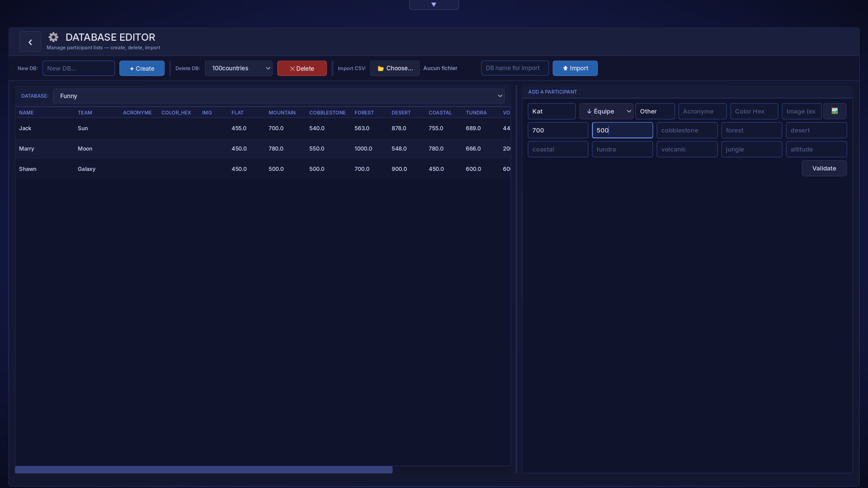Click the Color Hex input field

(x=754, y=111)
